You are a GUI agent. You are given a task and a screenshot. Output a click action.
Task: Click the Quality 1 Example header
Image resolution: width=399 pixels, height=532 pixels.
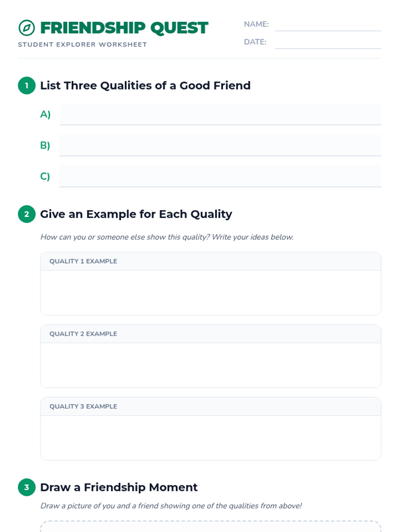[x=83, y=261]
